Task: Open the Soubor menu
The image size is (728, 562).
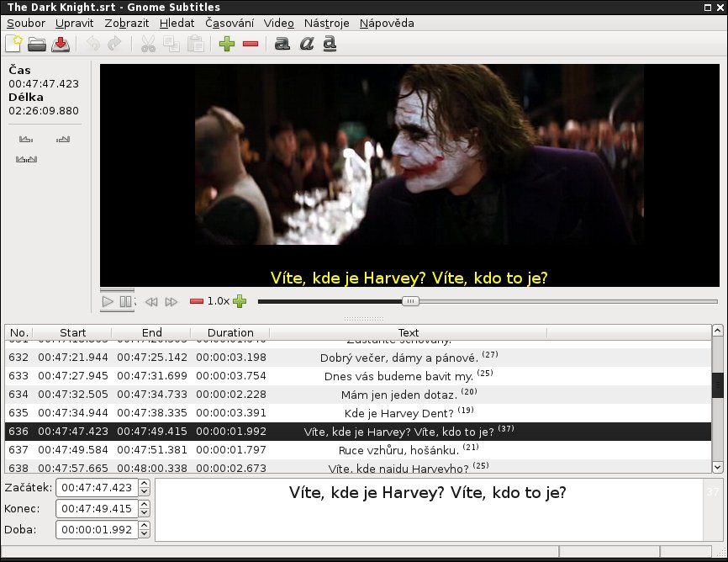Action: (x=26, y=24)
